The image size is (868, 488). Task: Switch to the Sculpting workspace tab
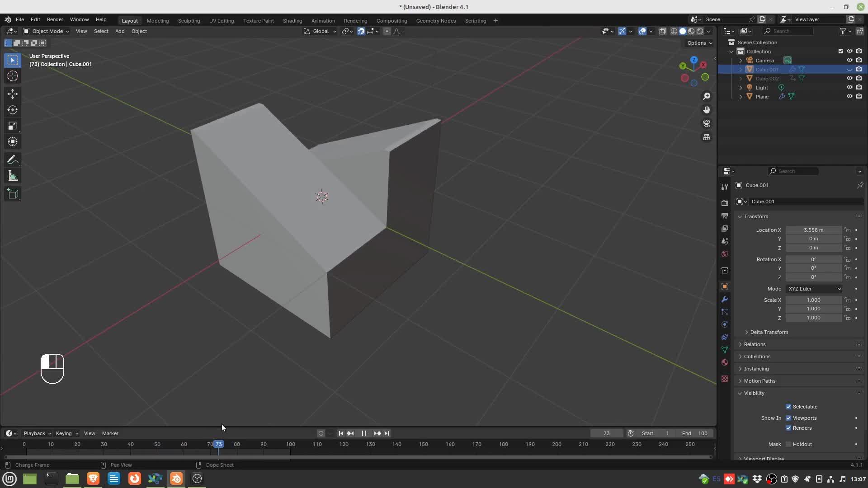[189, 21]
